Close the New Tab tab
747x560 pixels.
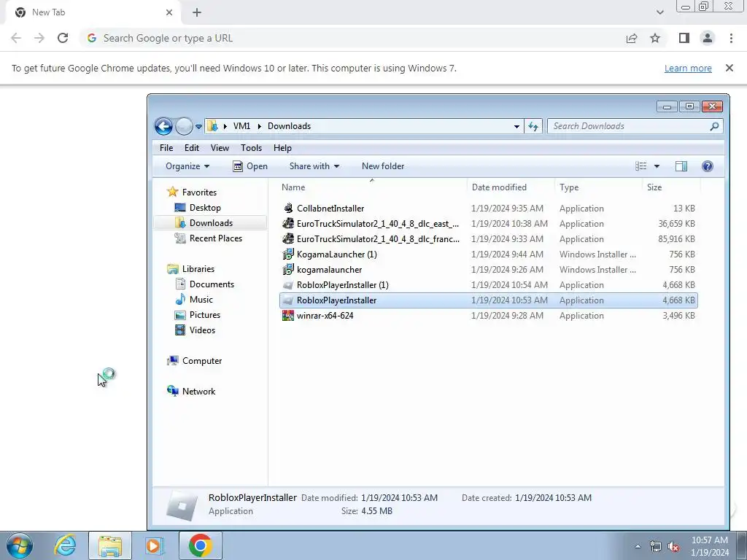169,12
